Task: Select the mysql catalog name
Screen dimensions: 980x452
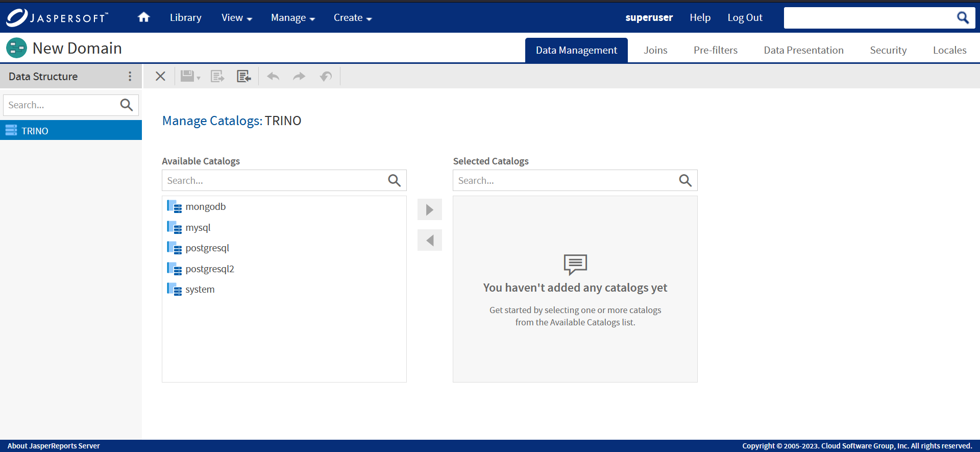Action: pos(198,228)
